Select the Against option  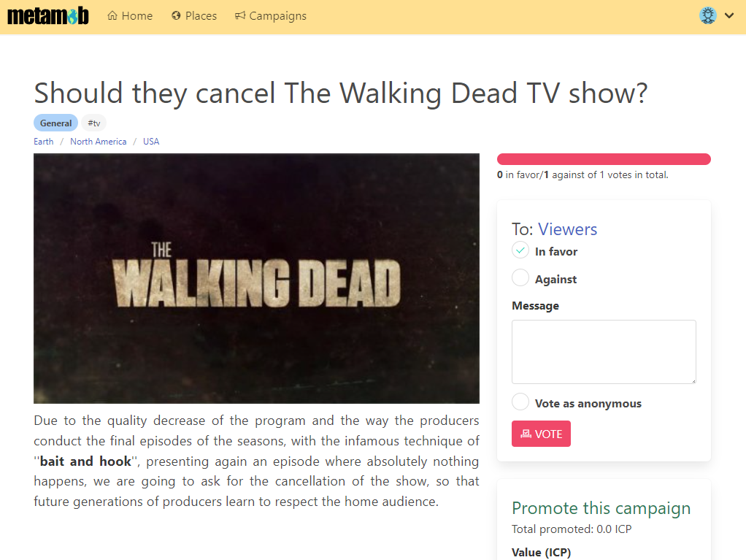click(520, 278)
